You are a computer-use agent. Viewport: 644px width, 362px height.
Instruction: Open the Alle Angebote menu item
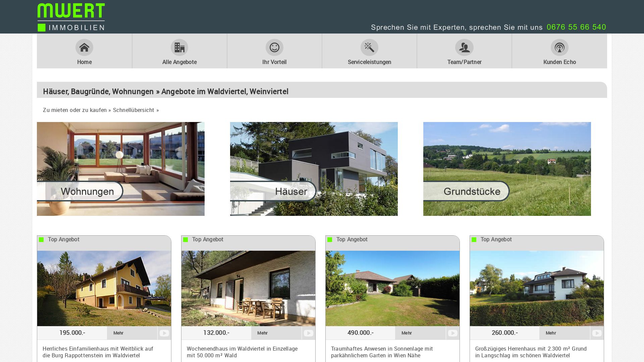[x=179, y=62]
